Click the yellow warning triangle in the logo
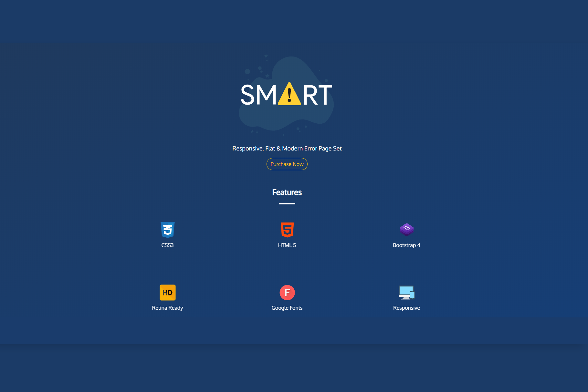Viewport: 588px width, 392px height. (x=289, y=95)
